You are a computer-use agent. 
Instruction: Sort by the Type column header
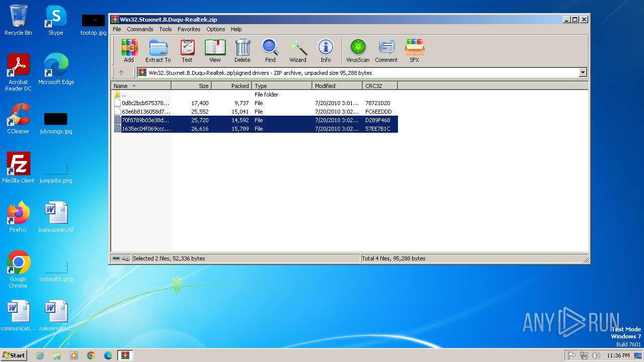[x=282, y=86]
